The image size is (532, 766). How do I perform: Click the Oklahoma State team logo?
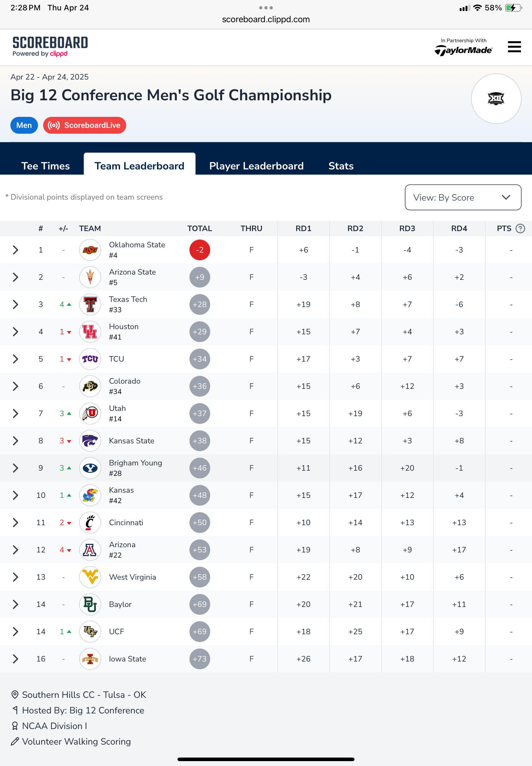pyautogui.click(x=90, y=250)
